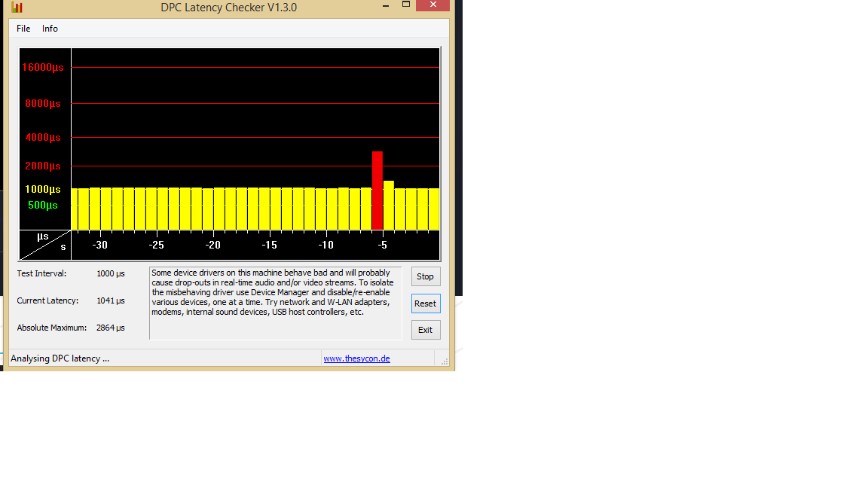Click the 4000µs axis label
This screenshot has width=868, height=488.
coord(43,137)
